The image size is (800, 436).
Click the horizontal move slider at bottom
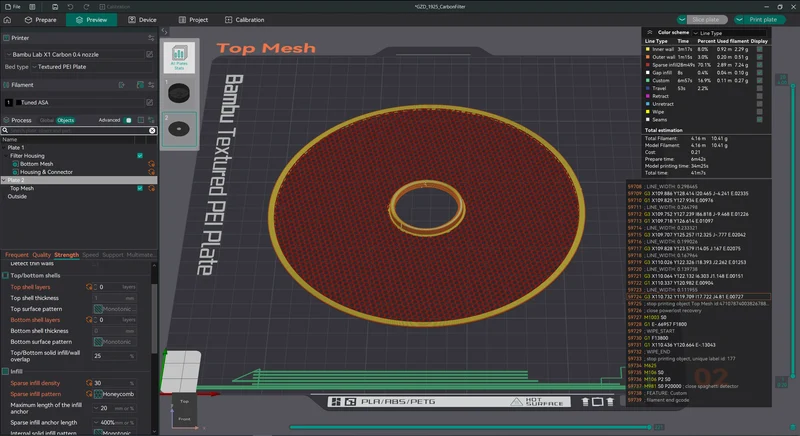[469, 427]
